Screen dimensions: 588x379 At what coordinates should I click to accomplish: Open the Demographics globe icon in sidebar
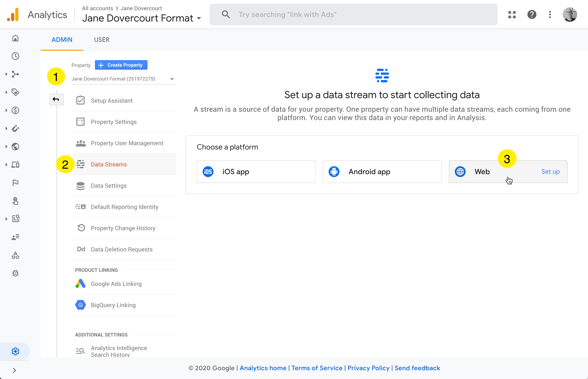[15, 147]
